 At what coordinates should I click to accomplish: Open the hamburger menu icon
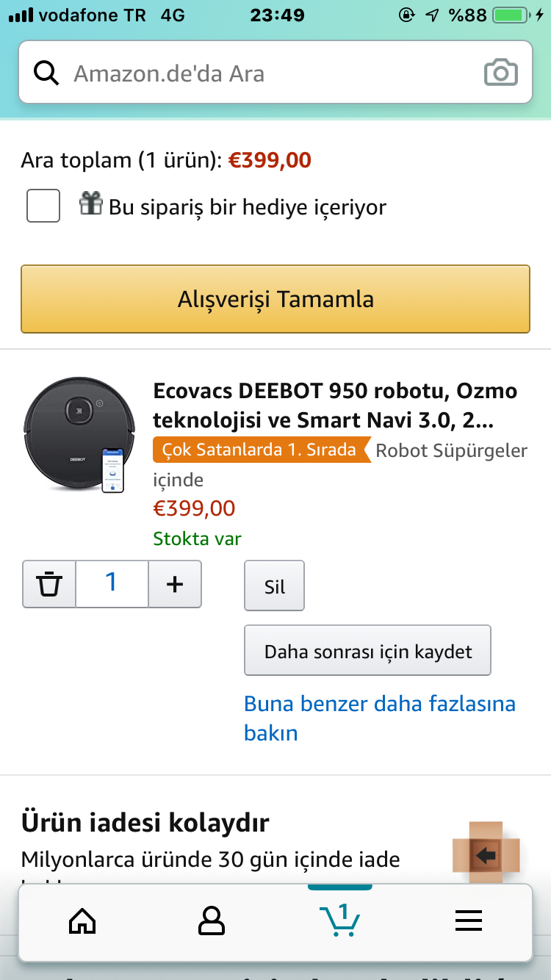click(x=468, y=920)
